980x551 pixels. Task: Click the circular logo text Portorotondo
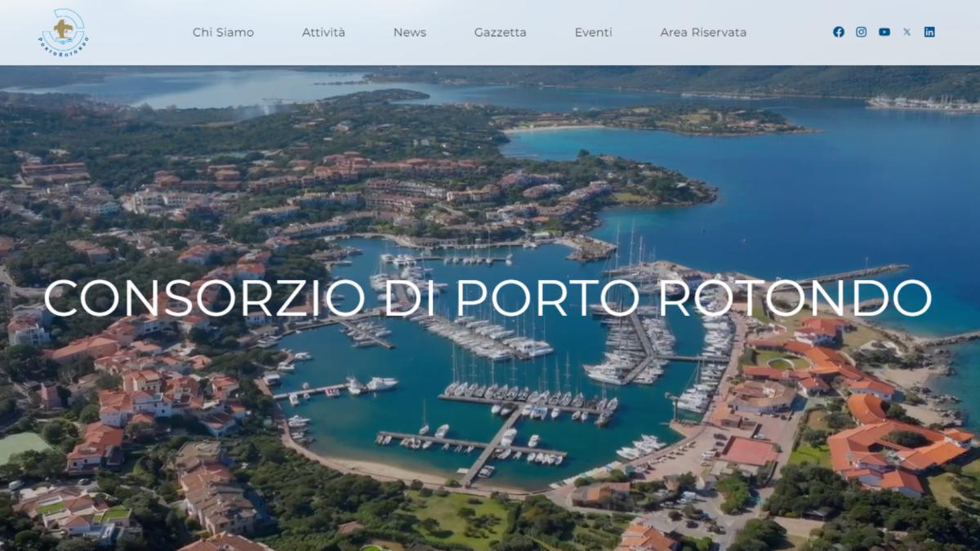click(x=64, y=47)
